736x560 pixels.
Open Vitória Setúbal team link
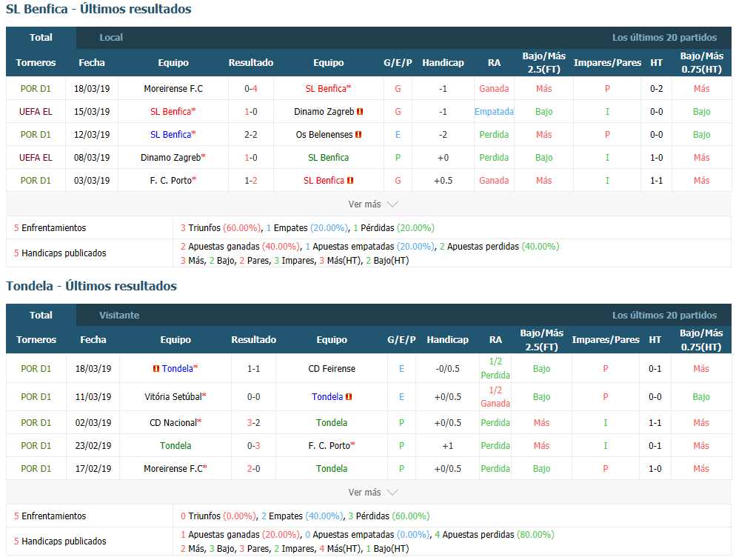click(x=173, y=396)
